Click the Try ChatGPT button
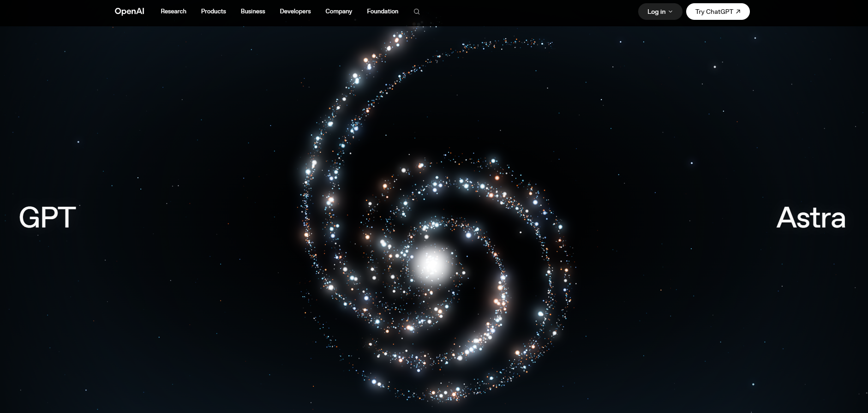This screenshot has height=413, width=868. pyautogui.click(x=718, y=12)
